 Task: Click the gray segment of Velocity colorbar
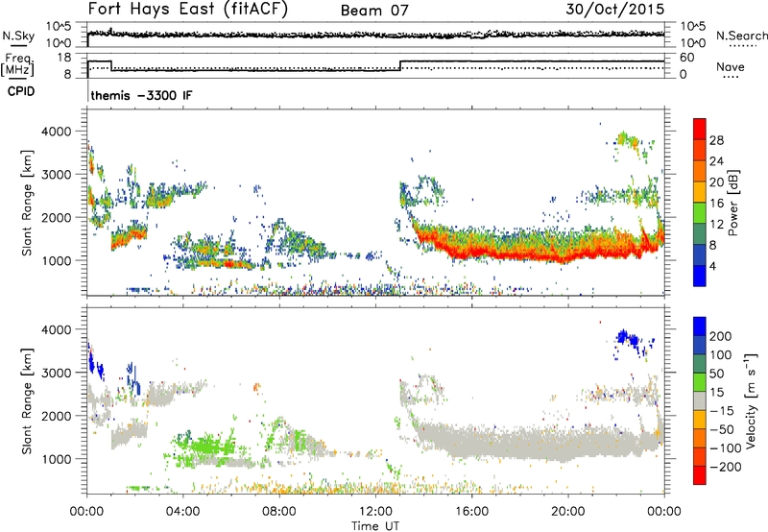[x=700, y=401]
